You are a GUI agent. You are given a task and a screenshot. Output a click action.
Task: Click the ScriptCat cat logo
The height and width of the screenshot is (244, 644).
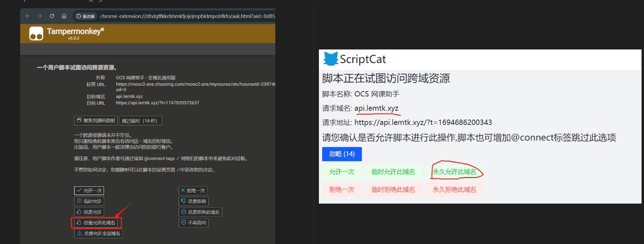pyautogui.click(x=331, y=59)
